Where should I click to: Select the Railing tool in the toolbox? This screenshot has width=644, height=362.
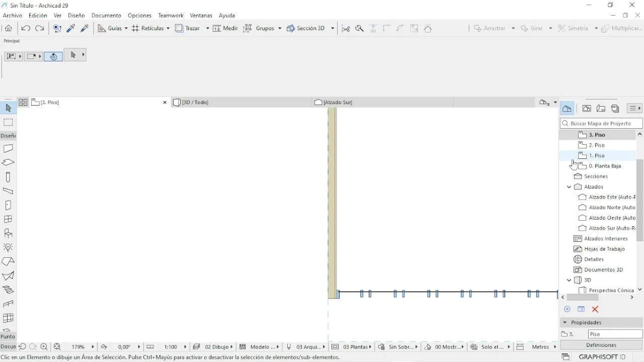tap(8, 304)
